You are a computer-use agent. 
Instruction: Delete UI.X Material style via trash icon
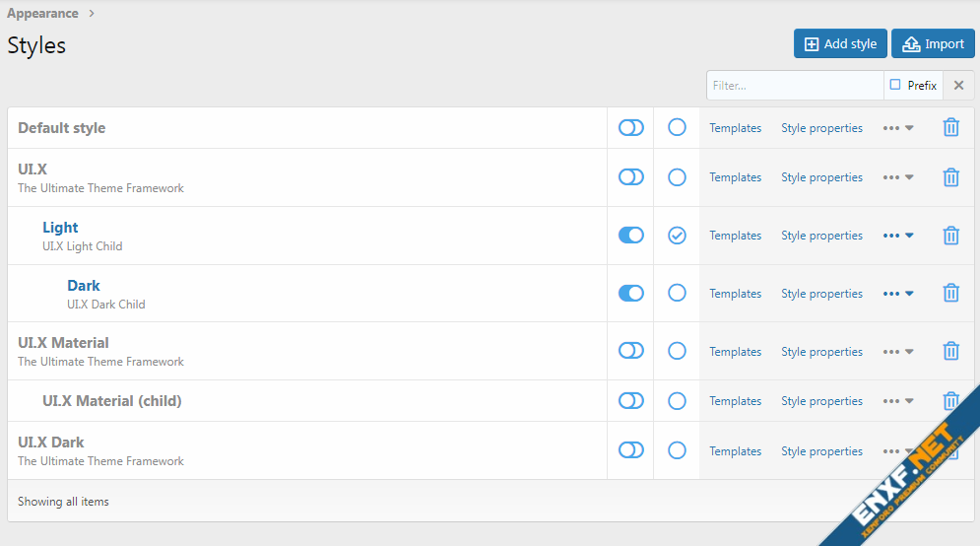[x=950, y=352]
